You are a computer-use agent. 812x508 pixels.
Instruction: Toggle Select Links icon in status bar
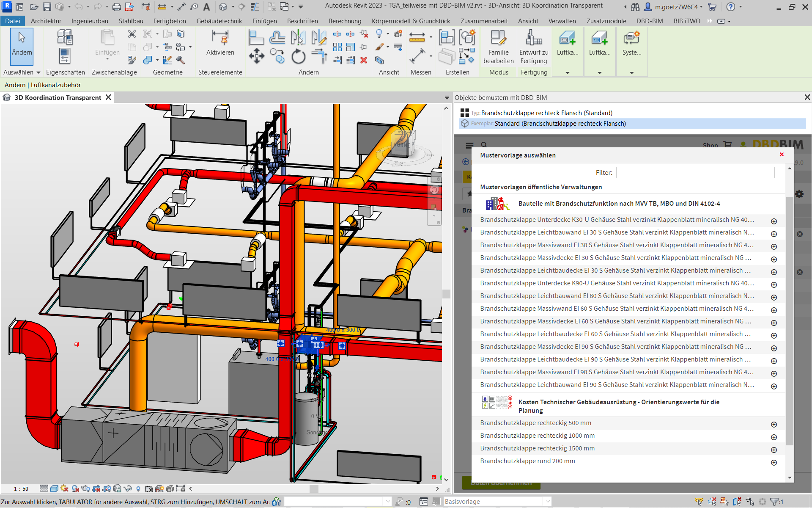coord(699,502)
